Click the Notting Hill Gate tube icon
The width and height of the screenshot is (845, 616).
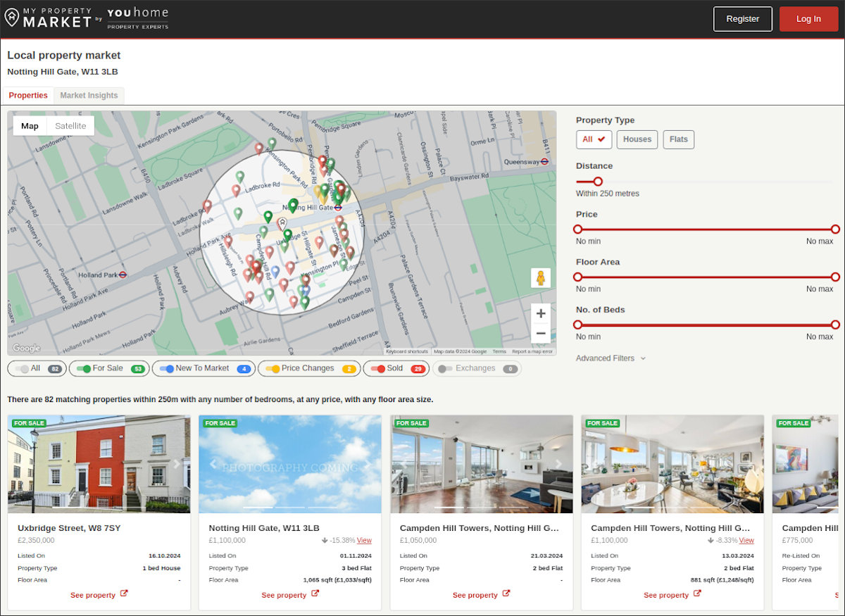pyautogui.click(x=339, y=208)
